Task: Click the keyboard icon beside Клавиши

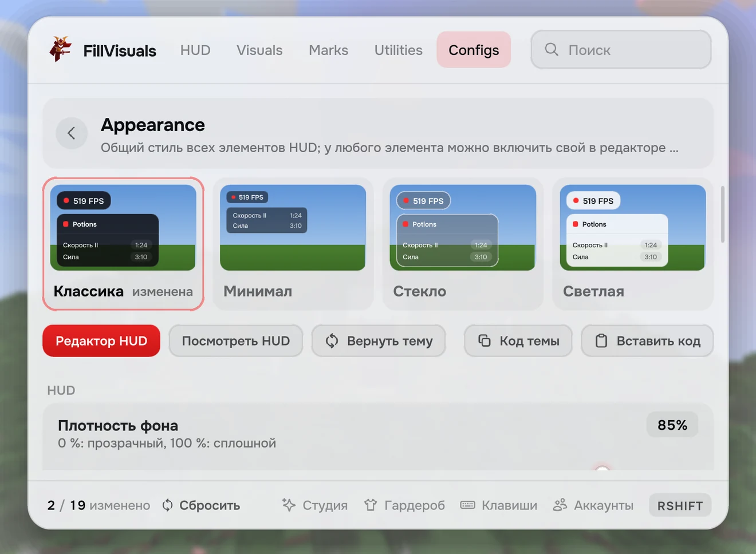Action: coord(468,505)
